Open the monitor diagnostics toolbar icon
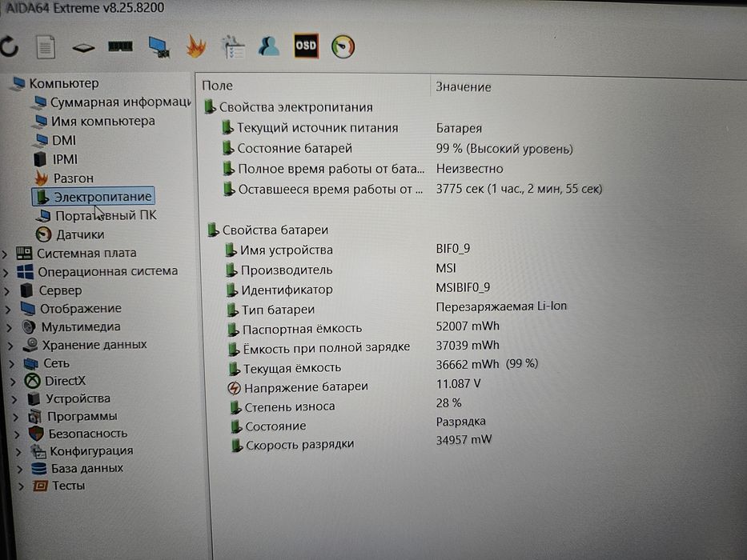The height and width of the screenshot is (560, 747). click(x=159, y=47)
